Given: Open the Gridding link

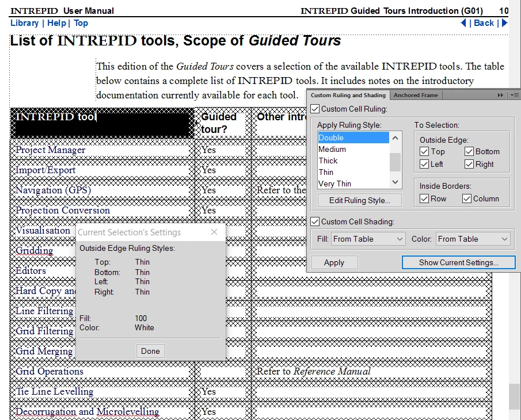Looking at the screenshot, I should pyautogui.click(x=34, y=250).
